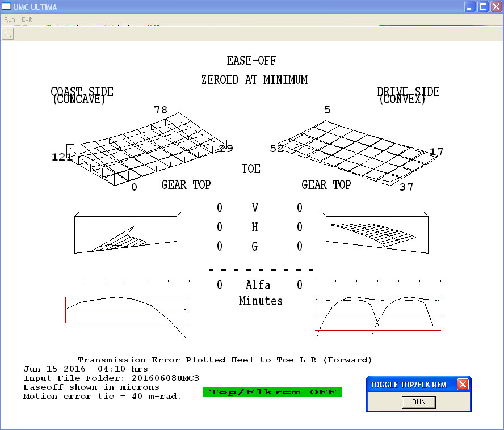The image size is (504, 430).
Task: Click the green Top/Flkrem OFF indicator
Action: pos(272,392)
